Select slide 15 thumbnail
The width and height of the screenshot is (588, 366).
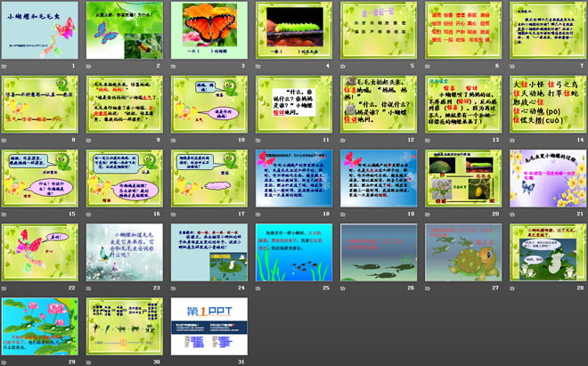[40, 178]
